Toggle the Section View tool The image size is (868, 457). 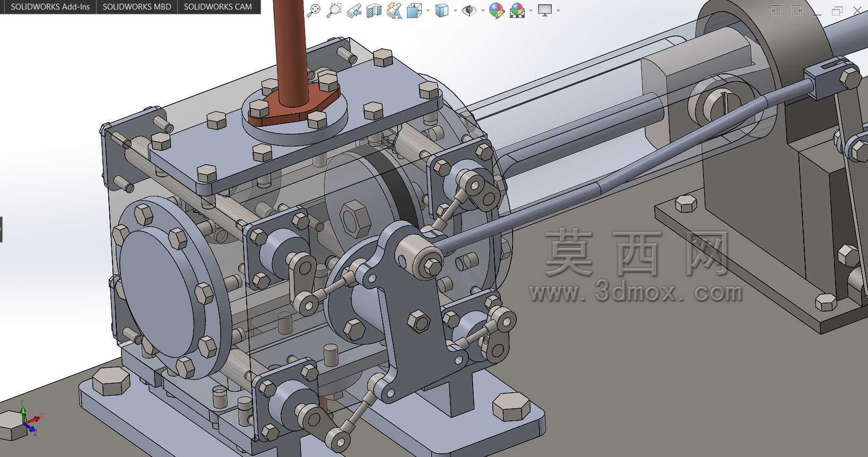click(374, 10)
